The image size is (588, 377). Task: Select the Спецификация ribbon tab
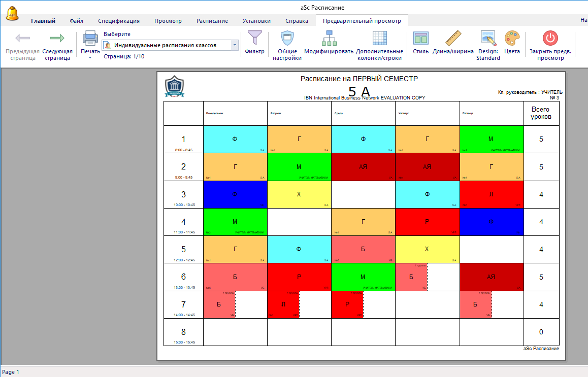click(119, 21)
